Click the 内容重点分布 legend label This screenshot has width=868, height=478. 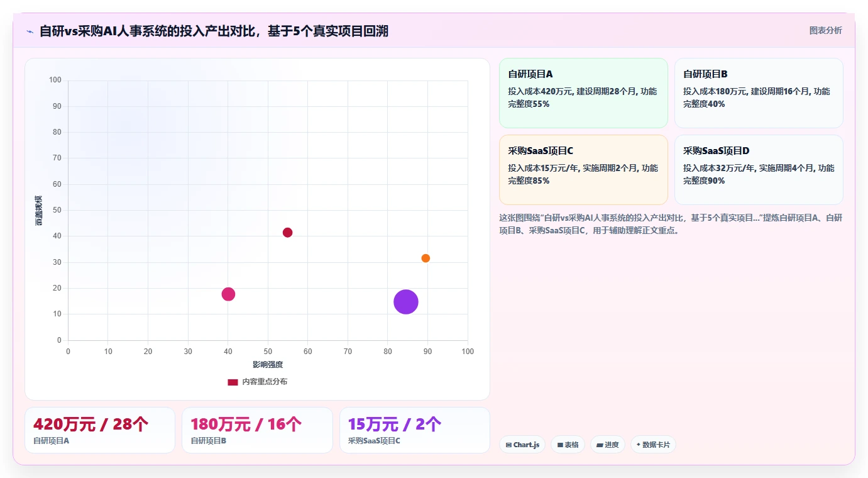pos(265,382)
